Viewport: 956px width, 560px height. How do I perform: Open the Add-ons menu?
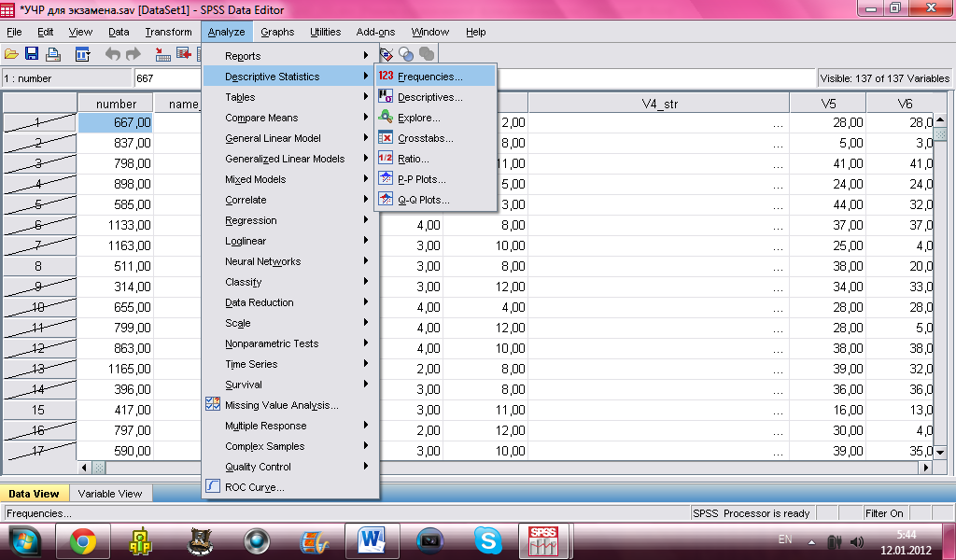point(375,32)
